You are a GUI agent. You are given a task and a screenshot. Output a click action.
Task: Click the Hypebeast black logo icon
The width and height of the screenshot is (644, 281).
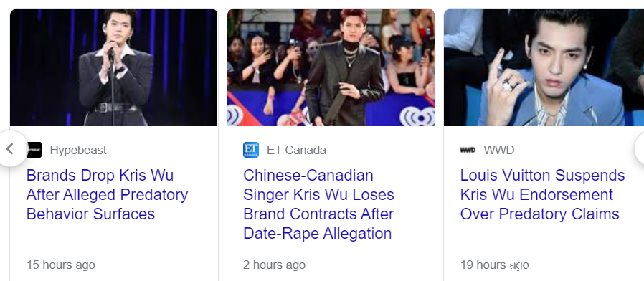(34, 150)
